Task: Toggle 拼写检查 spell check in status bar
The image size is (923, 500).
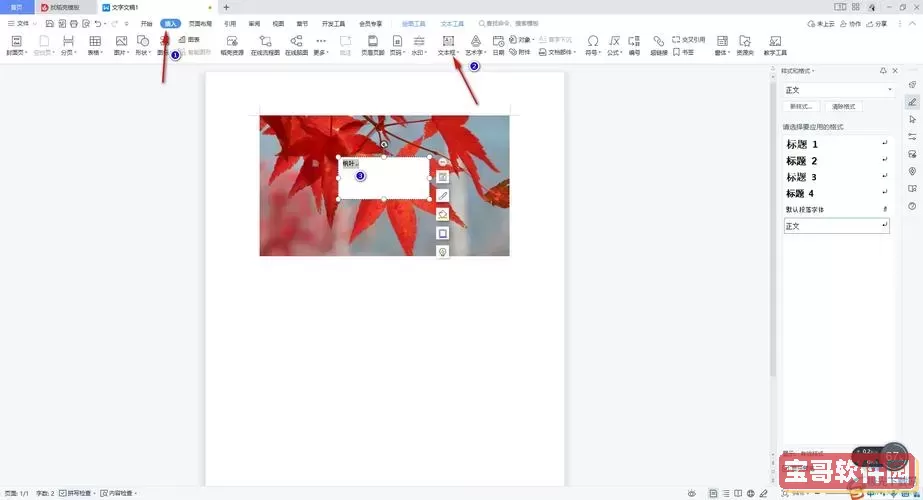Action: tap(77, 493)
